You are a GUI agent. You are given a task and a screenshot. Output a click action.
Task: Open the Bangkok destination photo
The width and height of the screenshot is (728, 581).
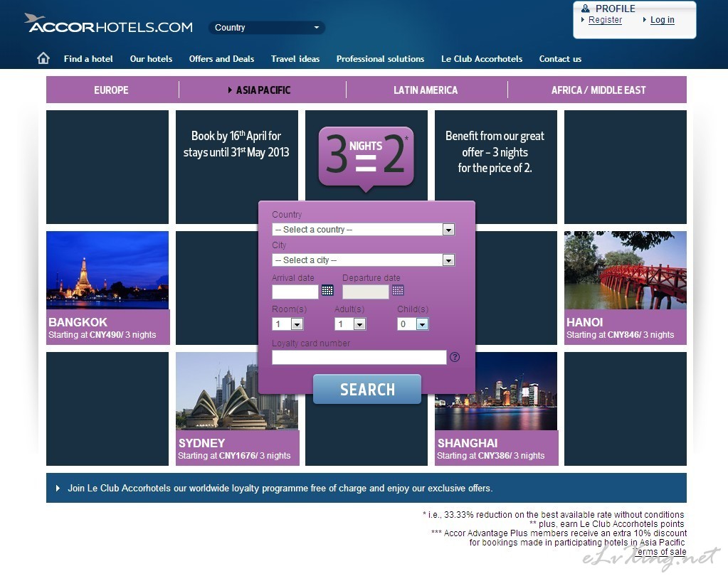[x=107, y=270]
